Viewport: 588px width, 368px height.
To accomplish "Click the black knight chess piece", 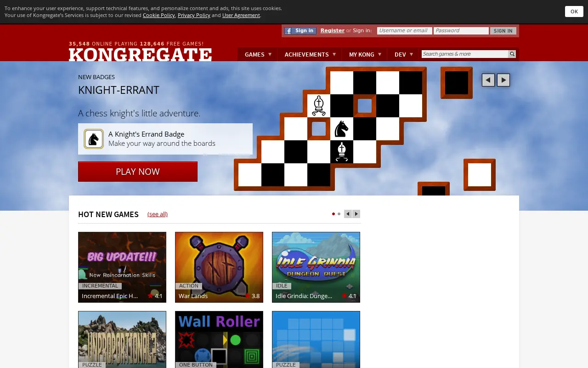I will [x=341, y=129].
